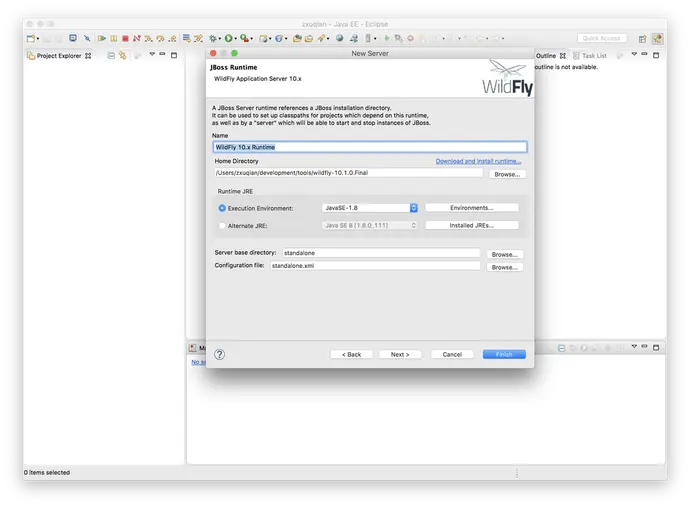Switch to the Task List tab
Viewport: 690px width, 507px height.
pyautogui.click(x=590, y=56)
